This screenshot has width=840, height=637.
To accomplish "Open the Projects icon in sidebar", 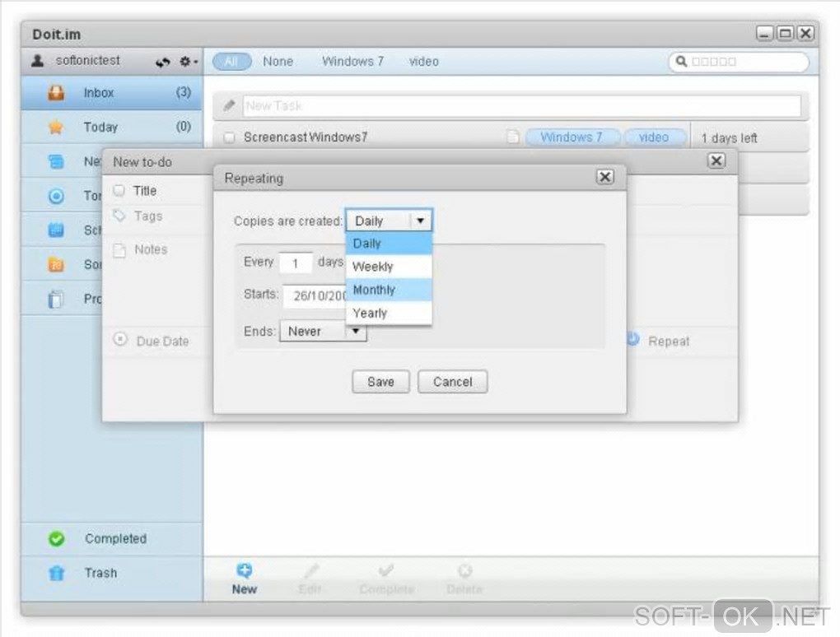I will (56, 299).
